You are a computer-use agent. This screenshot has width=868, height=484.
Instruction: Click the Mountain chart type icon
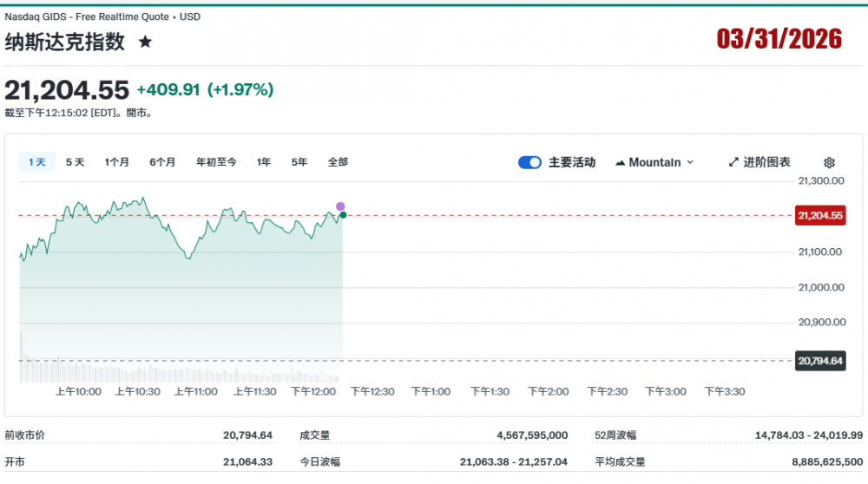[621, 162]
